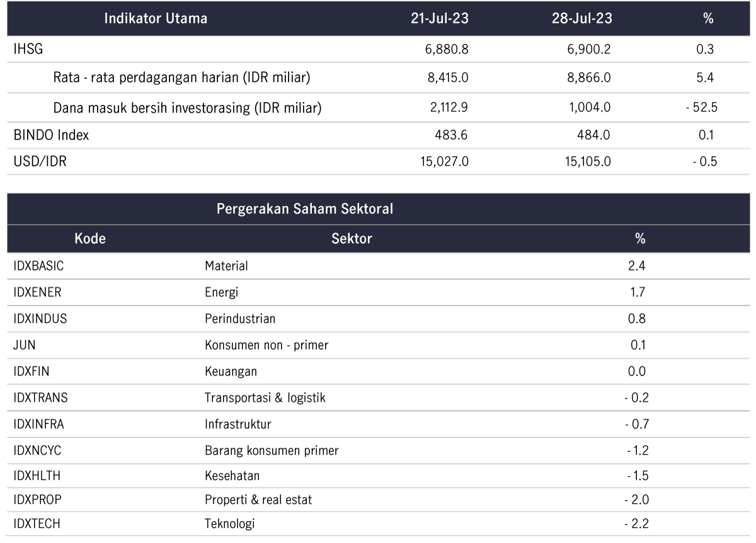
Task: Click the IDXFIN code cell
Action: coord(32,372)
